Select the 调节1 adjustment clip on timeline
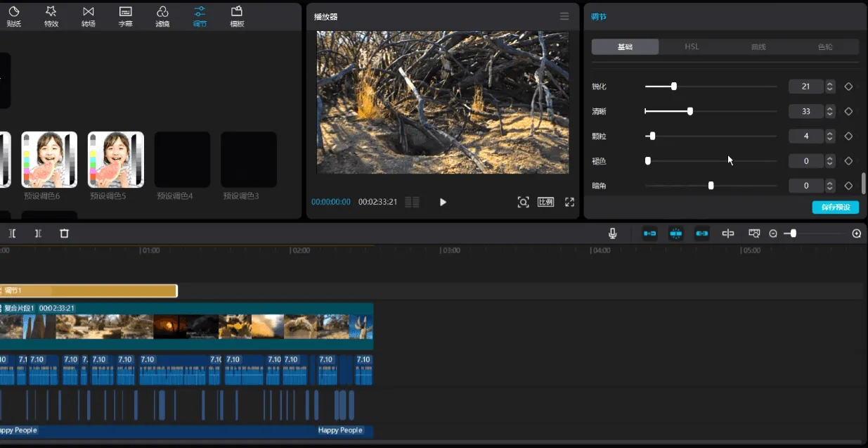Image resolution: width=868 pixels, height=448 pixels. click(x=88, y=290)
